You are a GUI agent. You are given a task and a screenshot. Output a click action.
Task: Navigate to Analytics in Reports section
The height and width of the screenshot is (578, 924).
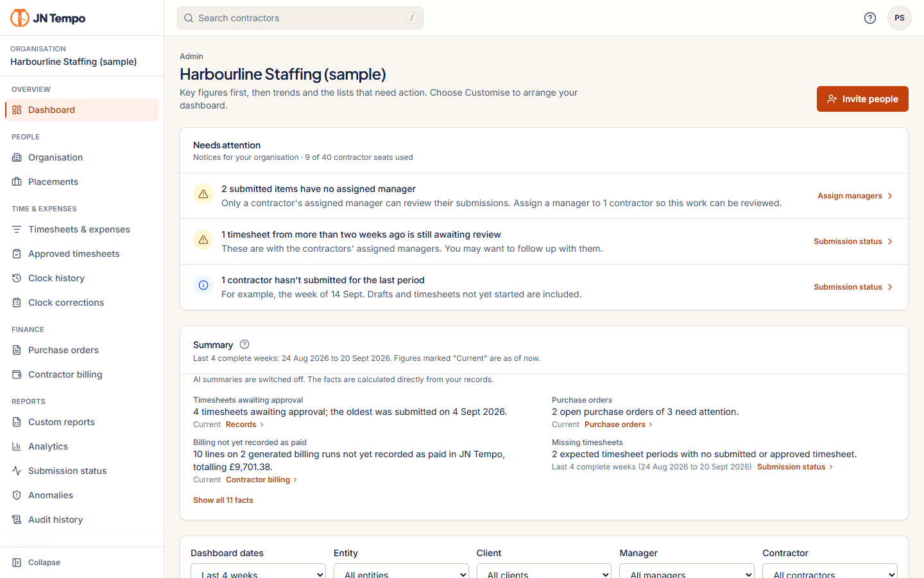pos(81,446)
